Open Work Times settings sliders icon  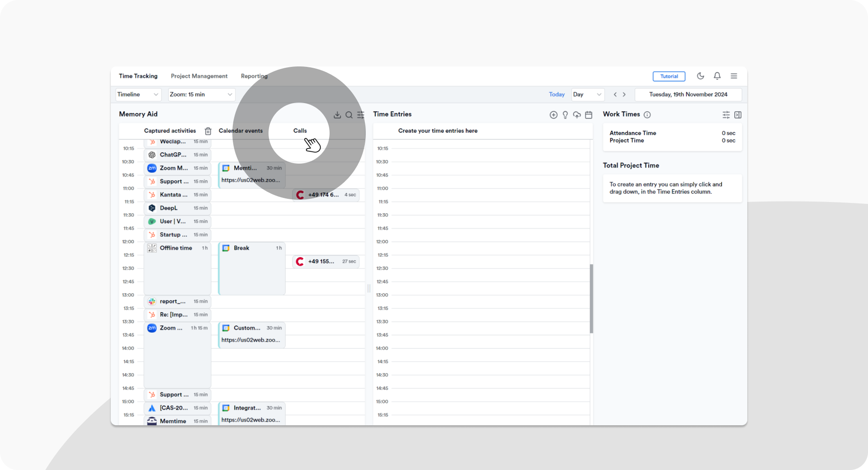(726, 115)
